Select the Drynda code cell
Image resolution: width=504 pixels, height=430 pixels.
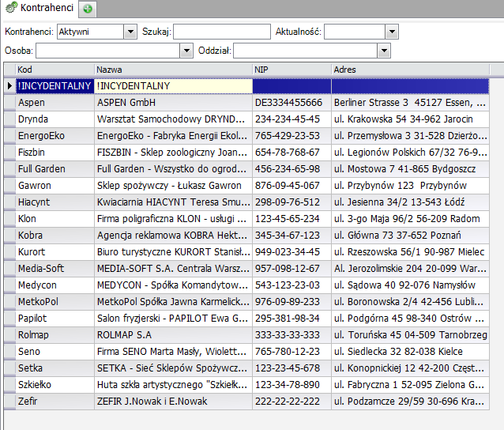(55, 119)
